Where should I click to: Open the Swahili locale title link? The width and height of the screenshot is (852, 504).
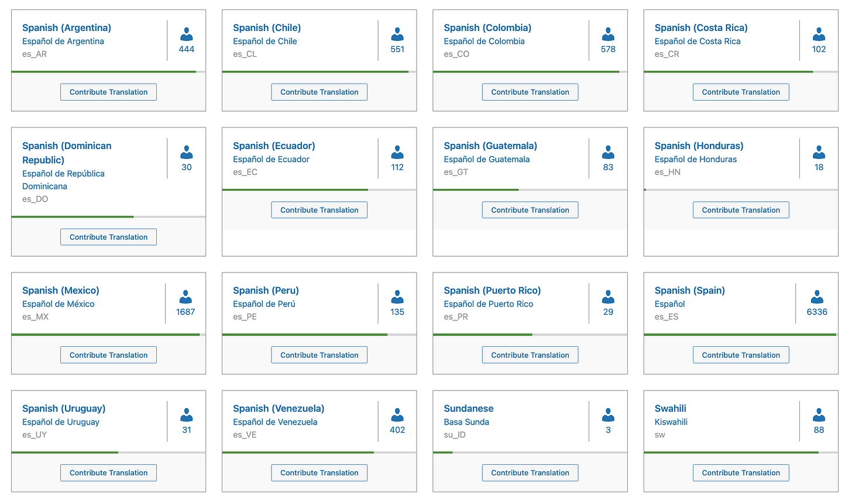pos(671,408)
